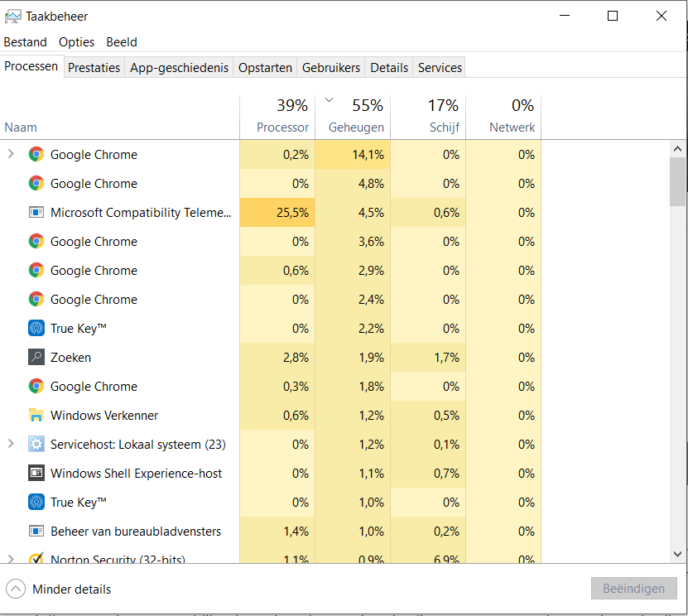Image resolution: width=688 pixels, height=616 pixels.
Task: Sort by the Geheugen column header
Action: tap(356, 128)
